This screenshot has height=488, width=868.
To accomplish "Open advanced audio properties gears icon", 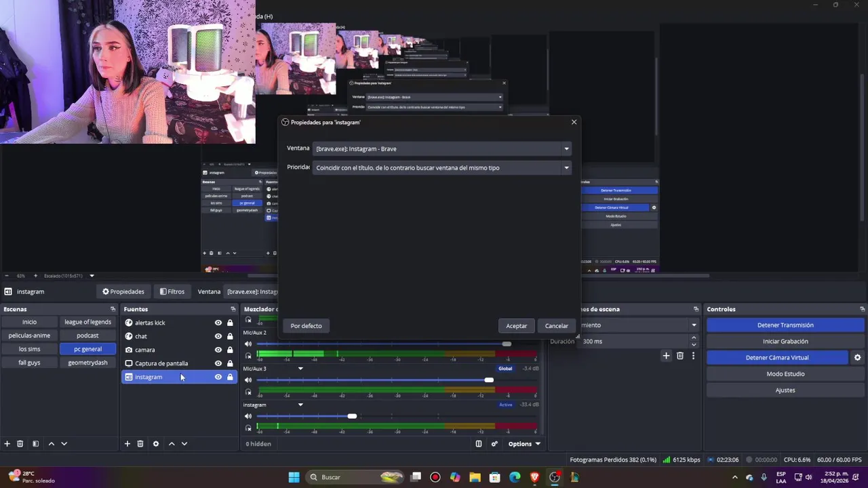I will pos(494,444).
